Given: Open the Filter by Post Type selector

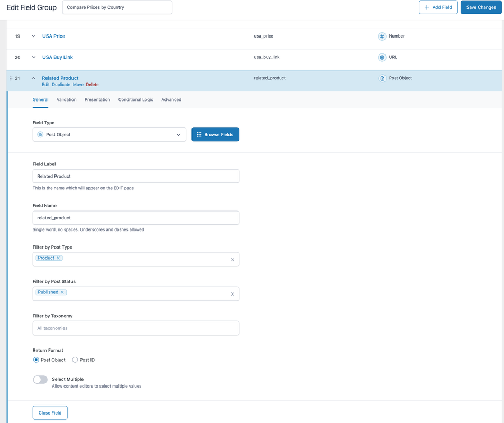Looking at the screenshot, I should coord(135,260).
